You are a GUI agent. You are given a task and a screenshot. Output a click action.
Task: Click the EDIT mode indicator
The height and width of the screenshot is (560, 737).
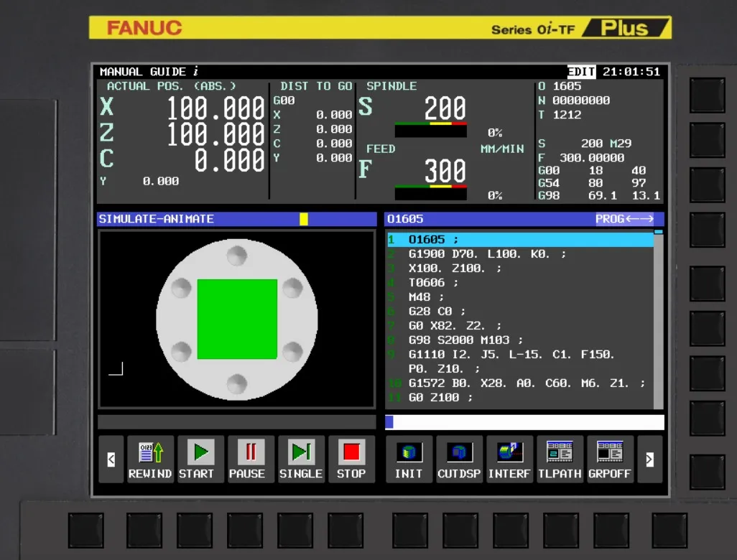(x=581, y=71)
